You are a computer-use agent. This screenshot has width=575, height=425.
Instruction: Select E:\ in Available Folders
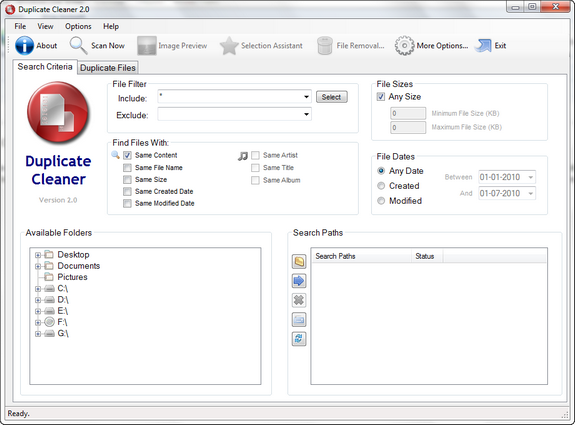coord(63,311)
